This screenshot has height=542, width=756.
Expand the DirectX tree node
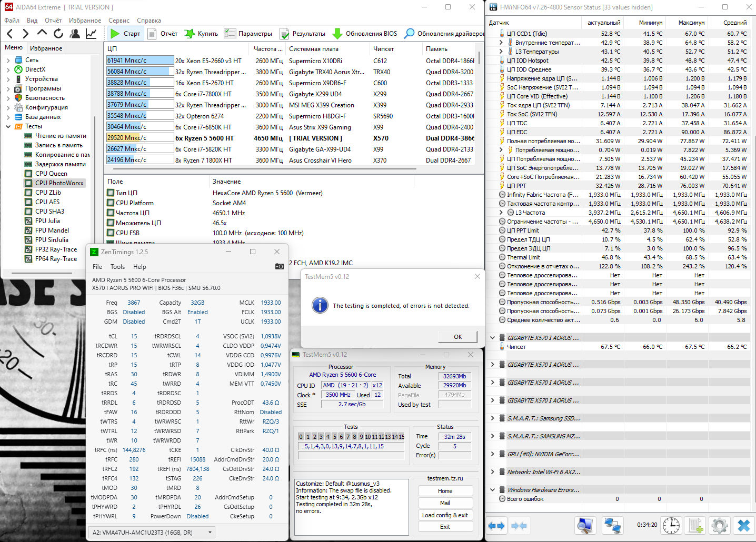pyautogui.click(x=8, y=69)
